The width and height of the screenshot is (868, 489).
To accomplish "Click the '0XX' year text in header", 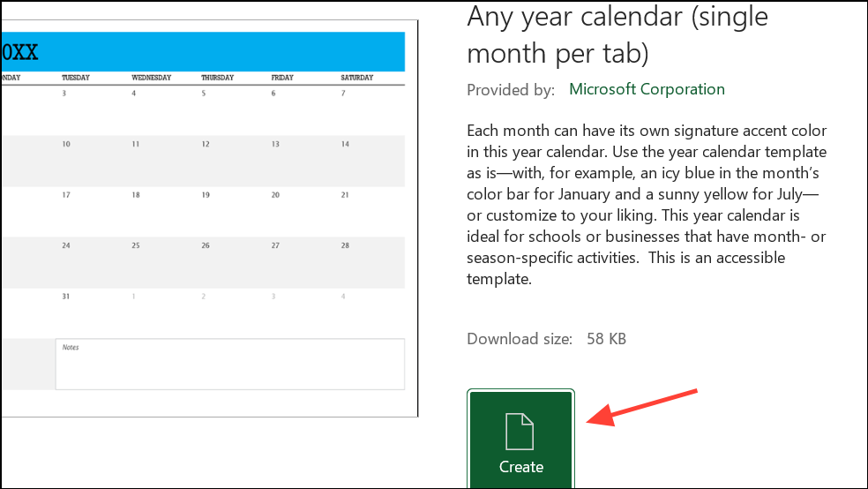I will click(19, 52).
